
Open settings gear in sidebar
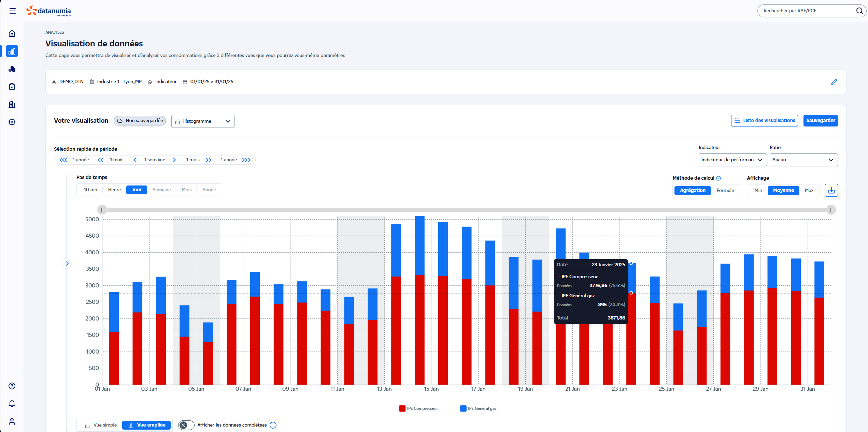(12, 122)
